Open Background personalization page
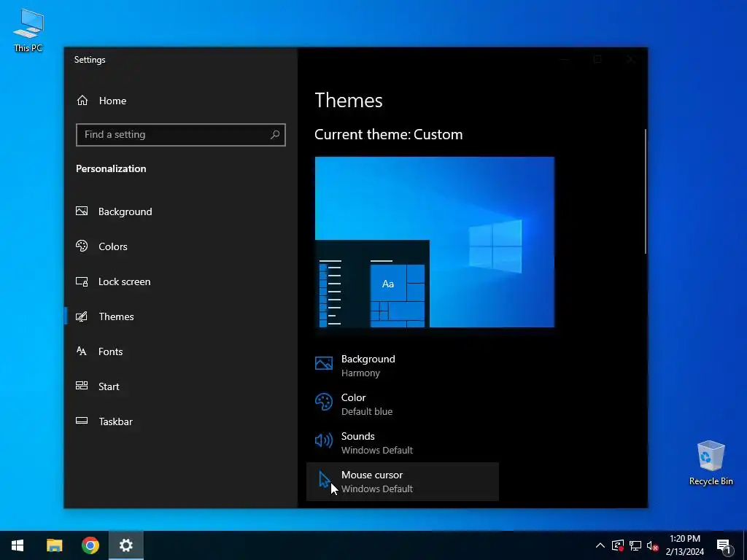This screenshot has width=747, height=560. point(180,211)
